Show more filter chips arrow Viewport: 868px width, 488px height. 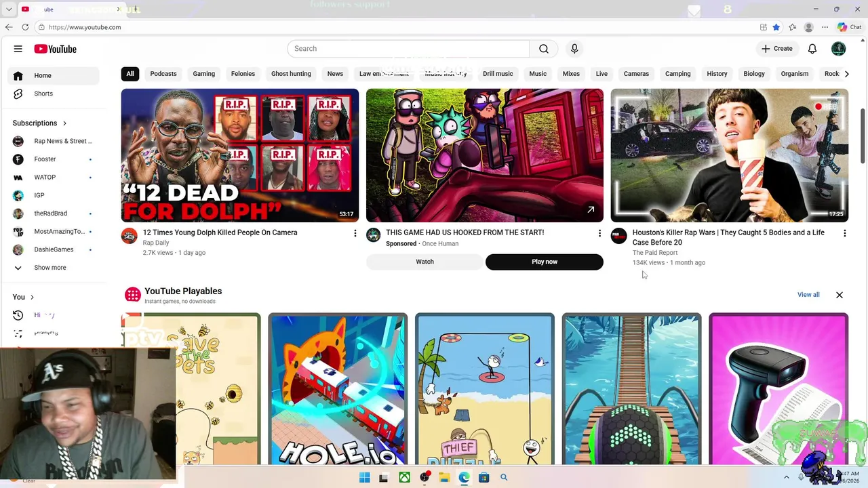(846, 74)
